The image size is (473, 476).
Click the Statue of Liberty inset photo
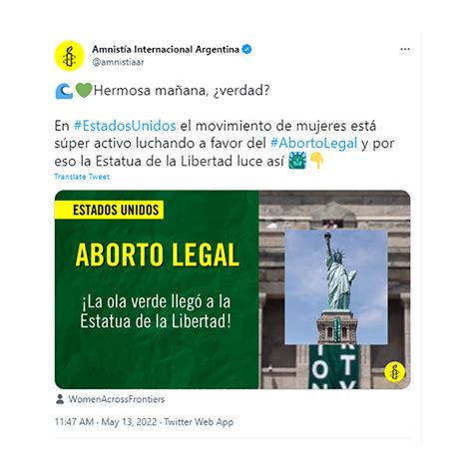pyautogui.click(x=336, y=287)
